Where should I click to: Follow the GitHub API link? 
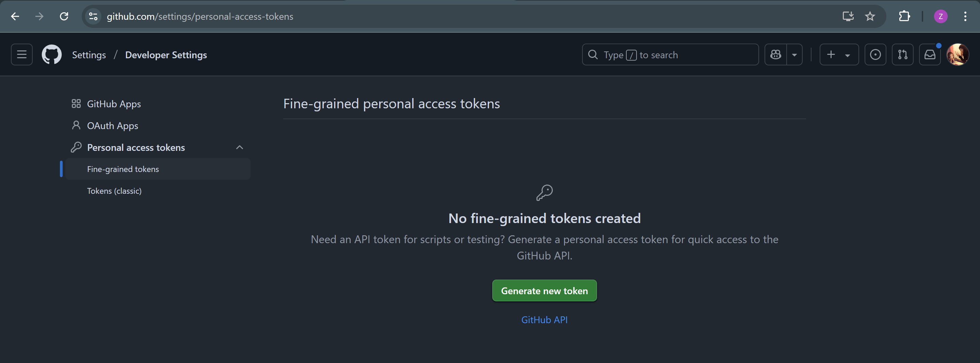(544, 320)
